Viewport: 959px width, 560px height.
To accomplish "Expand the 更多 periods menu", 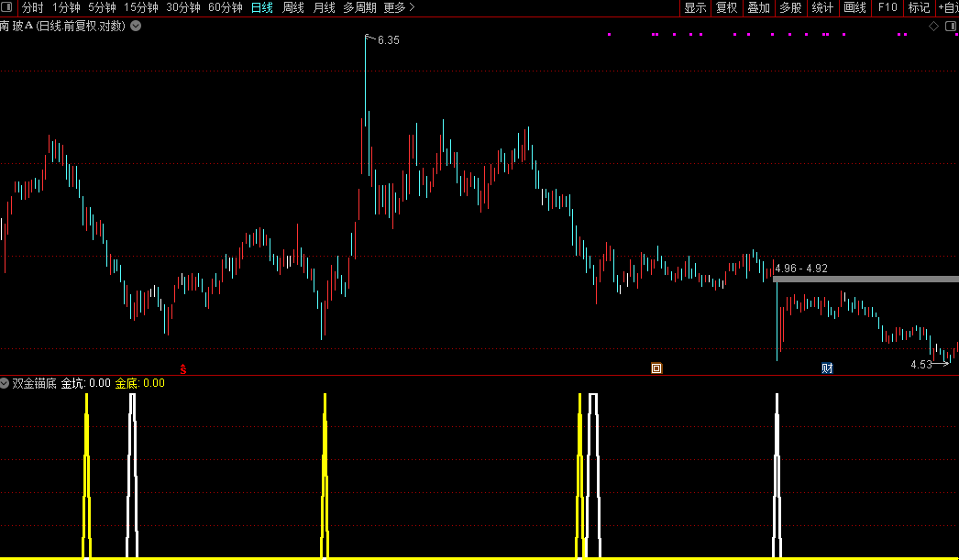I will pos(400,7).
